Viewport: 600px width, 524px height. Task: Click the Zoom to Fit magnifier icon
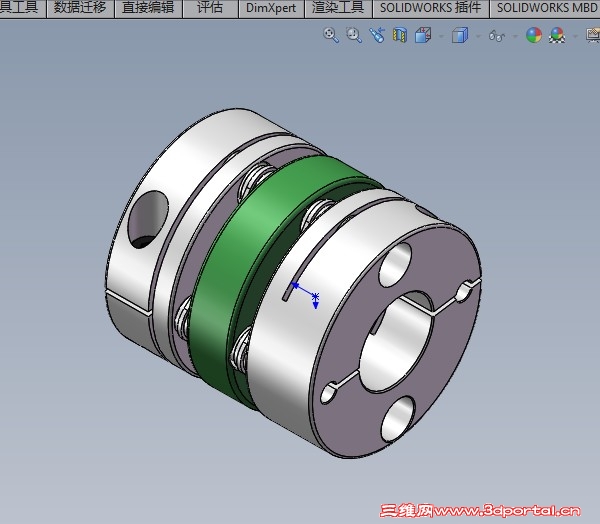point(331,35)
